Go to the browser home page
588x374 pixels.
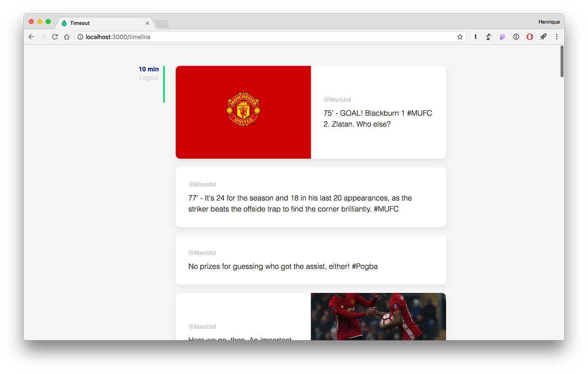(x=67, y=37)
